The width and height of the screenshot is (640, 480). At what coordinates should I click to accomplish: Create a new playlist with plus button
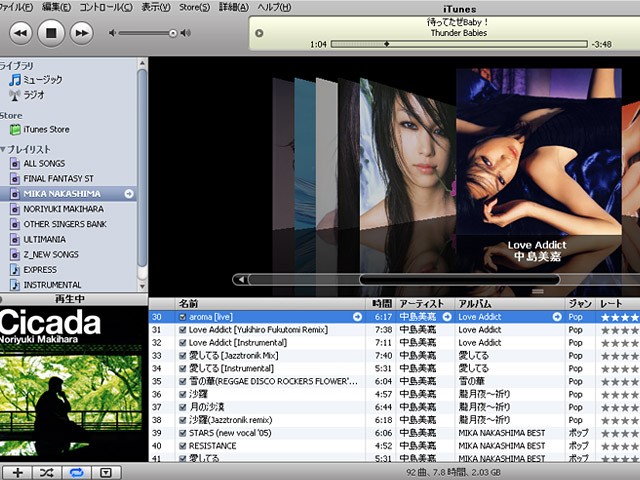pyautogui.click(x=17, y=473)
